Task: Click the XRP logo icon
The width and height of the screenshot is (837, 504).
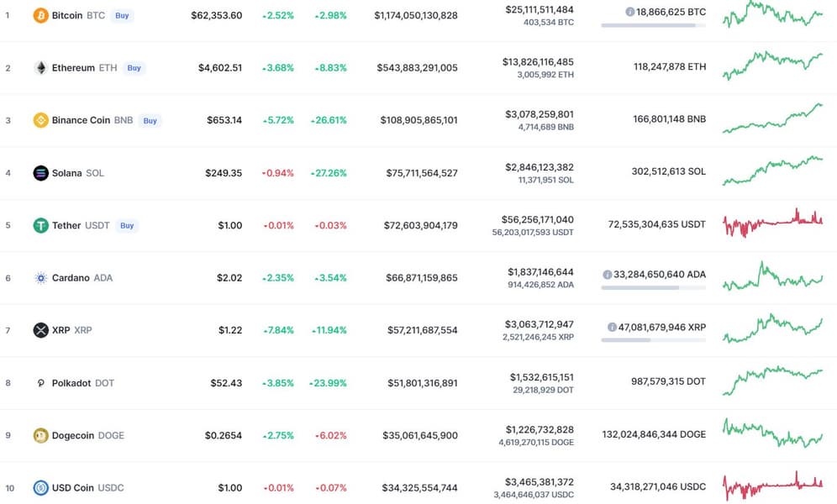Action: coord(40,330)
